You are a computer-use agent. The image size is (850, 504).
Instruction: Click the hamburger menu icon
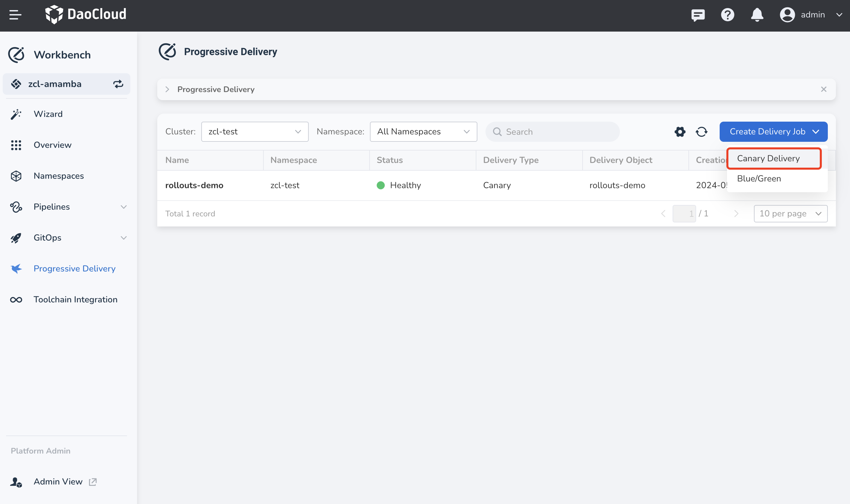[x=15, y=15]
